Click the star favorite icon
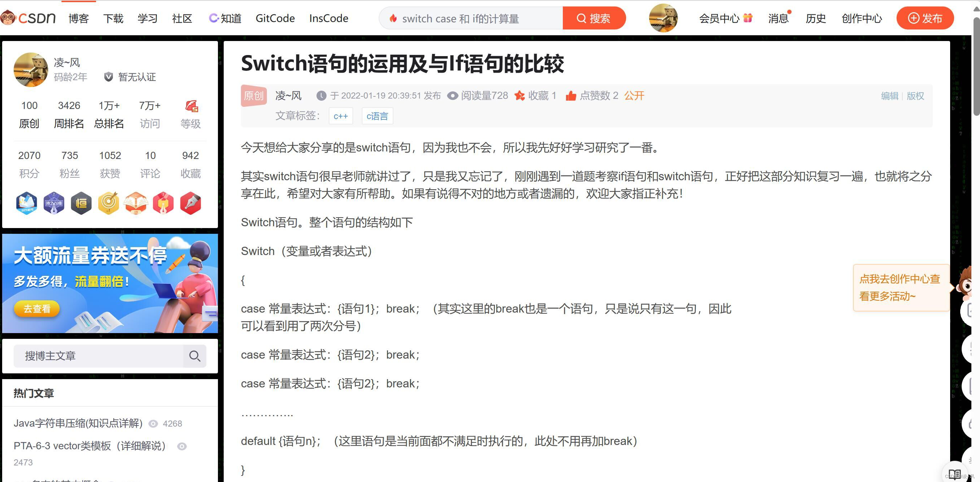Screen dimensions: 980x482 [519, 95]
